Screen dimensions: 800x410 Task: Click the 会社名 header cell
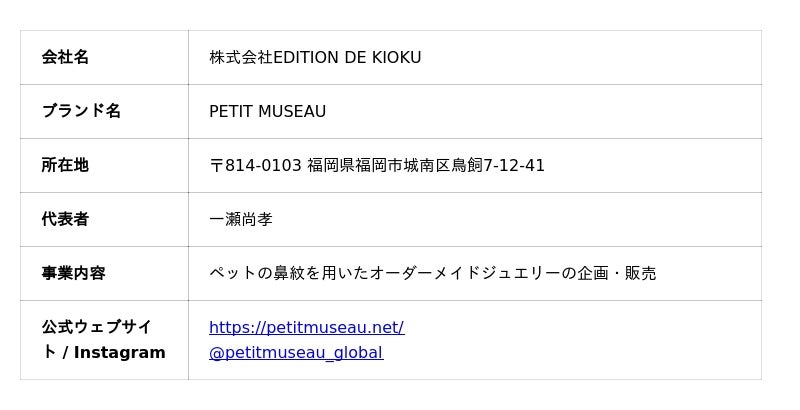tap(65, 57)
